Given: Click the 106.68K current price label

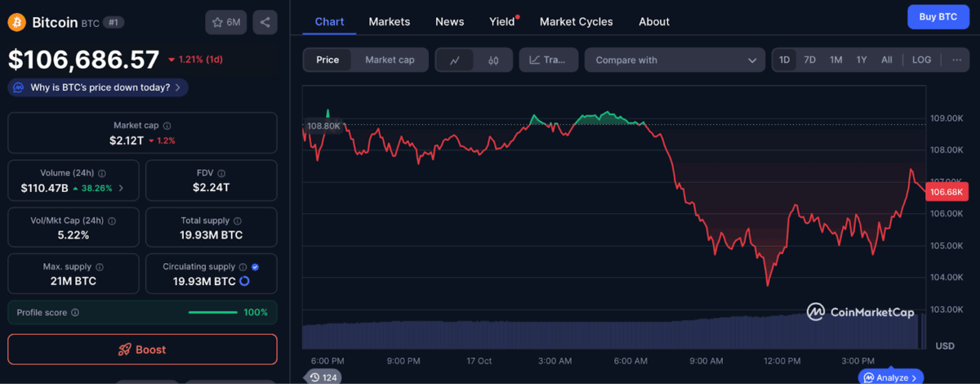Looking at the screenshot, I should 947,192.
